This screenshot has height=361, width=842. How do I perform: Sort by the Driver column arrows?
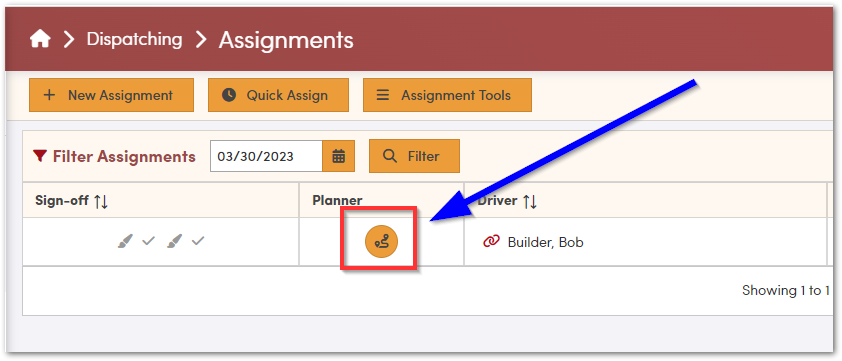coord(530,201)
